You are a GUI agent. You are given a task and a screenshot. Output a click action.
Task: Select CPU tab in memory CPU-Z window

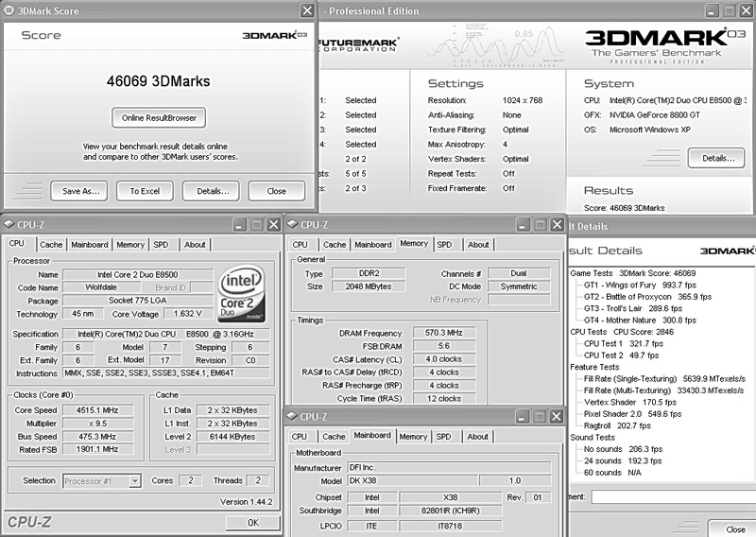click(x=300, y=245)
